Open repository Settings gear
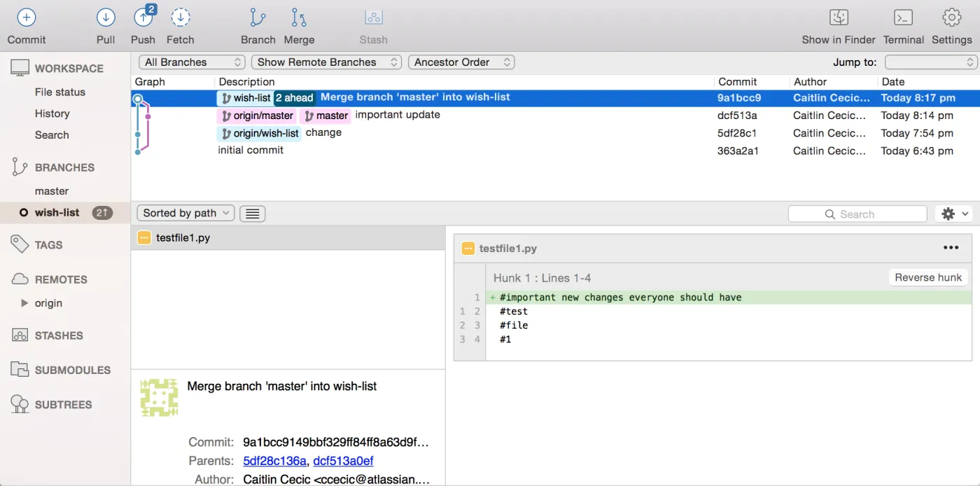 [x=951, y=18]
